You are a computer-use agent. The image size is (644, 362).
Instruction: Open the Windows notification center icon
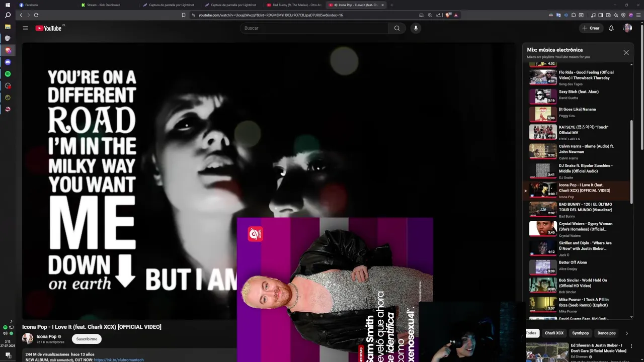8,355
